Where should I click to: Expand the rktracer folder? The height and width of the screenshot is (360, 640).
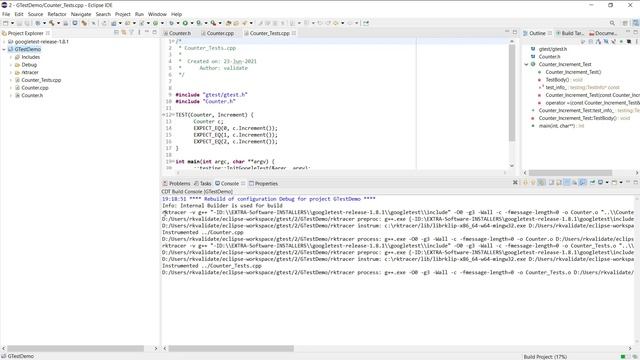coord(11,72)
